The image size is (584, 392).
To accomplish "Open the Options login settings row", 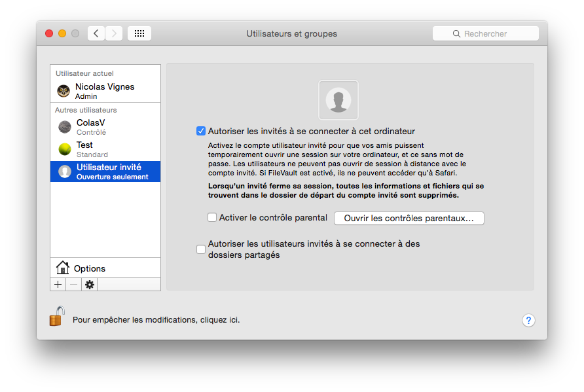I will click(105, 268).
